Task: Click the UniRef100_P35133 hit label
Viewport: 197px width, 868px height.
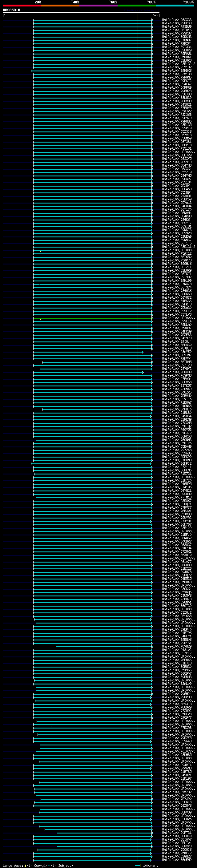Action: [177, 74]
